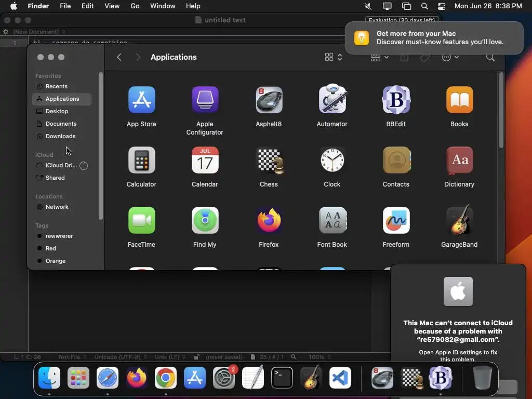532x399 pixels.
Task: Open Safari from the Dock
Action: coord(108,378)
